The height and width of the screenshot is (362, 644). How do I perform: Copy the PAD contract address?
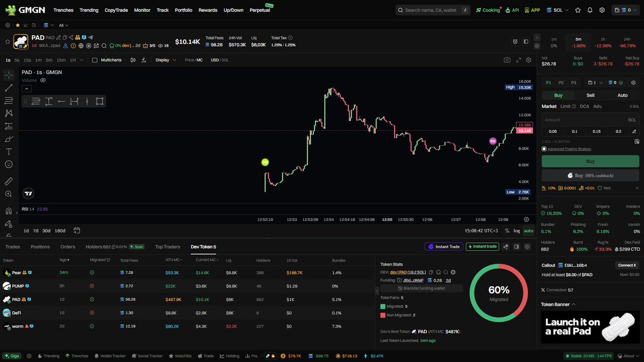[64, 38]
